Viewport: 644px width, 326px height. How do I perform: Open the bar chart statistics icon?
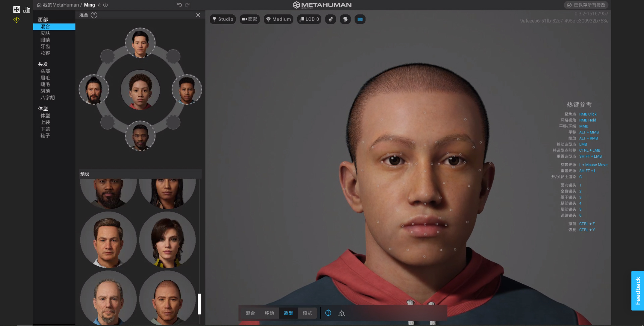coord(27,9)
